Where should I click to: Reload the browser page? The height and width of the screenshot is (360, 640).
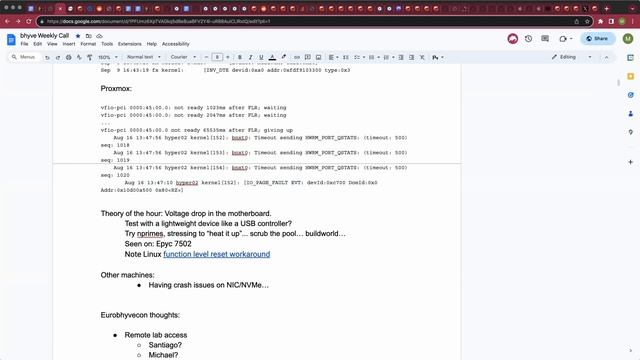(29, 21)
